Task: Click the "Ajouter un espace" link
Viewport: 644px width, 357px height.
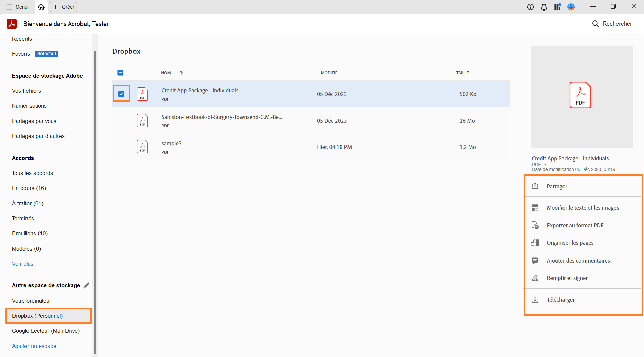Action: [x=34, y=346]
